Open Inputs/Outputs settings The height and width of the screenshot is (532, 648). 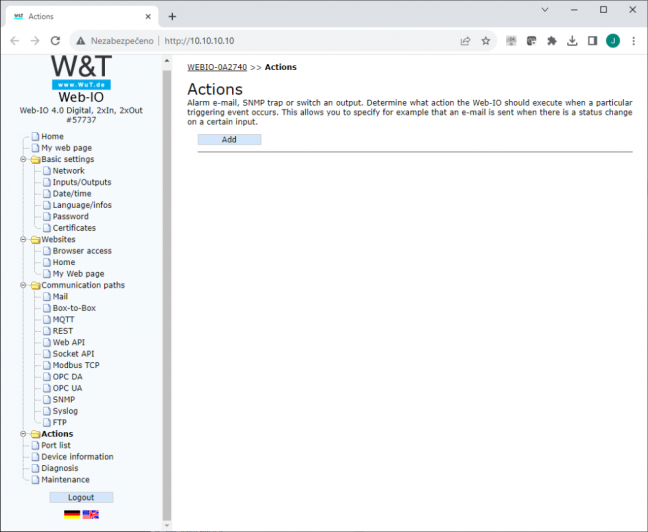click(82, 182)
